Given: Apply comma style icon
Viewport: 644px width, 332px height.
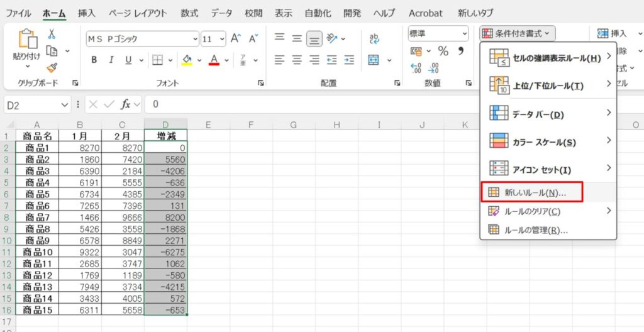Looking at the screenshot, I should tap(460, 51).
